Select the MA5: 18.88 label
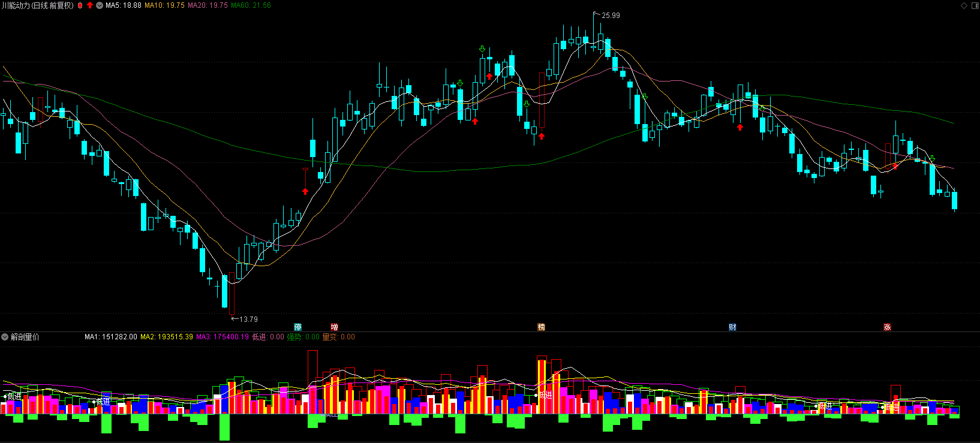The height and width of the screenshot is (443, 980). click(124, 5)
